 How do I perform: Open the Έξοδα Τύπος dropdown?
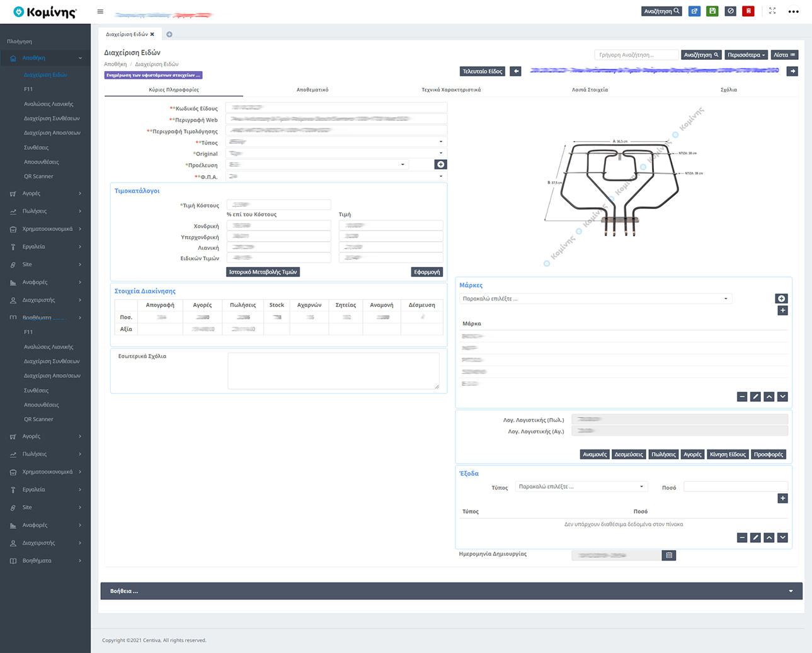[581, 487]
